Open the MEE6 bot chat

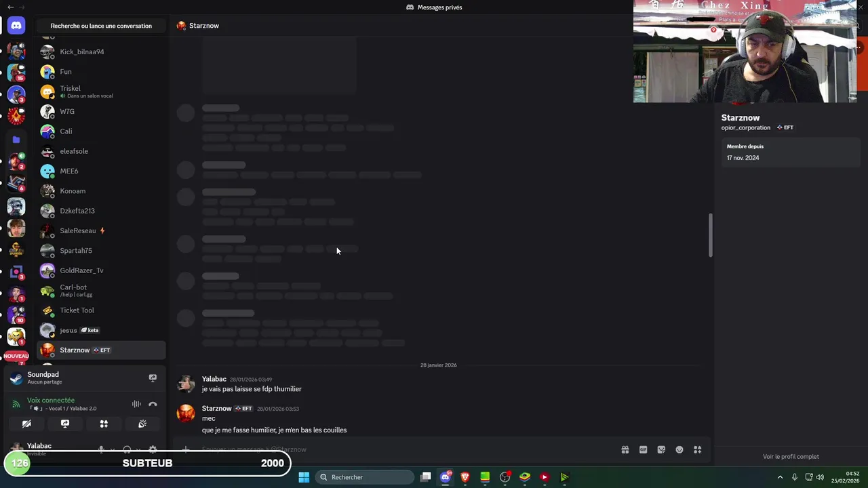pyautogui.click(x=101, y=171)
